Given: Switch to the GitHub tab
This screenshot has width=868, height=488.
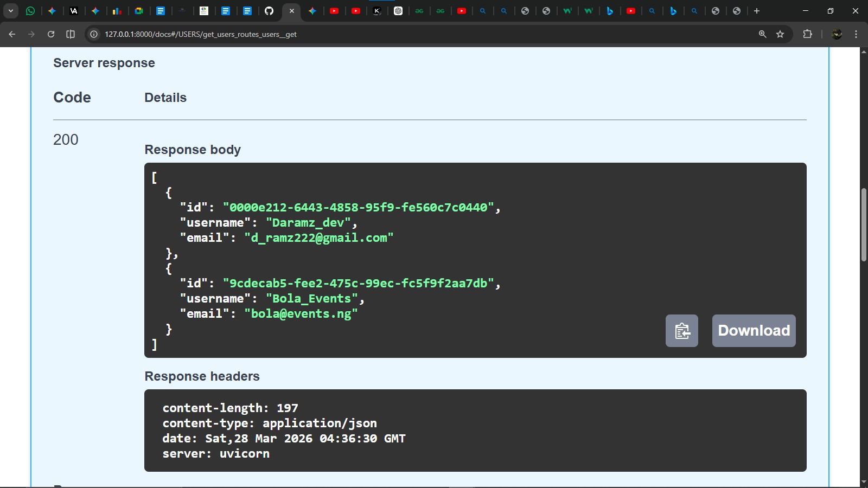Looking at the screenshot, I should [x=269, y=11].
